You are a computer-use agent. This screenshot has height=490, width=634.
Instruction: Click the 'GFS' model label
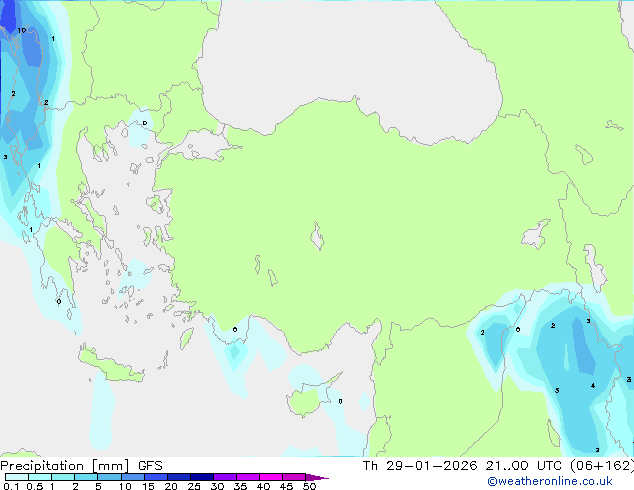[x=150, y=466]
